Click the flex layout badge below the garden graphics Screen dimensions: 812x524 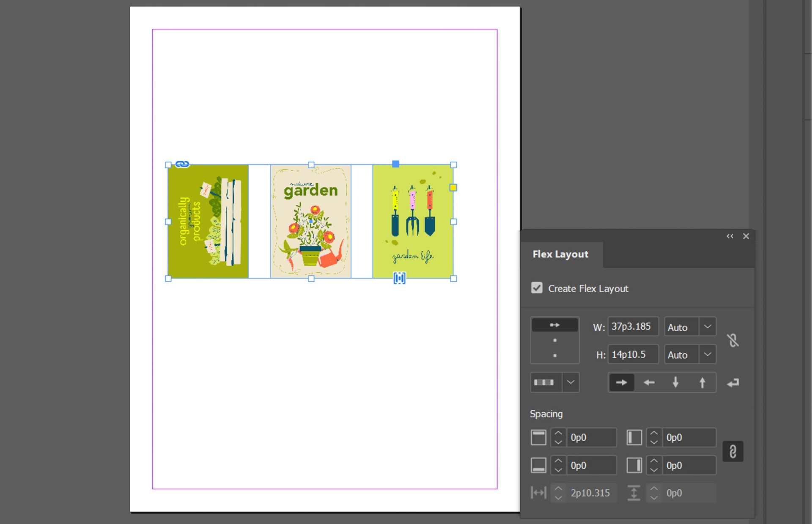point(398,278)
